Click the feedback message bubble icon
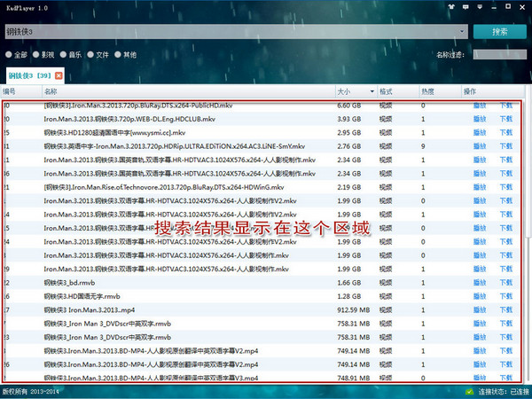The height and width of the screenshot is (399, 532). [x=466, y=7]
